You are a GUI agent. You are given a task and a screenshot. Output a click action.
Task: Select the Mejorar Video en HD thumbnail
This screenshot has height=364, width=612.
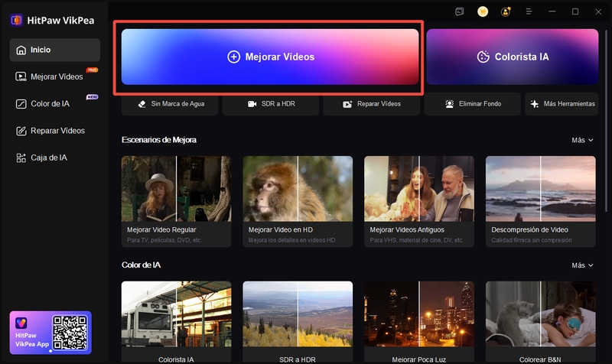(298, 201)
